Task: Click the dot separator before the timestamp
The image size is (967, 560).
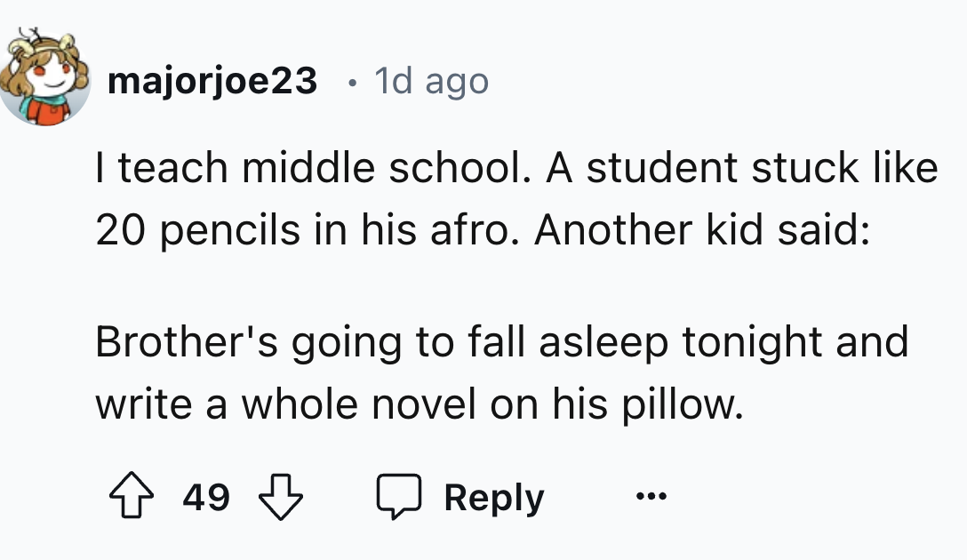Action: (x=354, y=83)
